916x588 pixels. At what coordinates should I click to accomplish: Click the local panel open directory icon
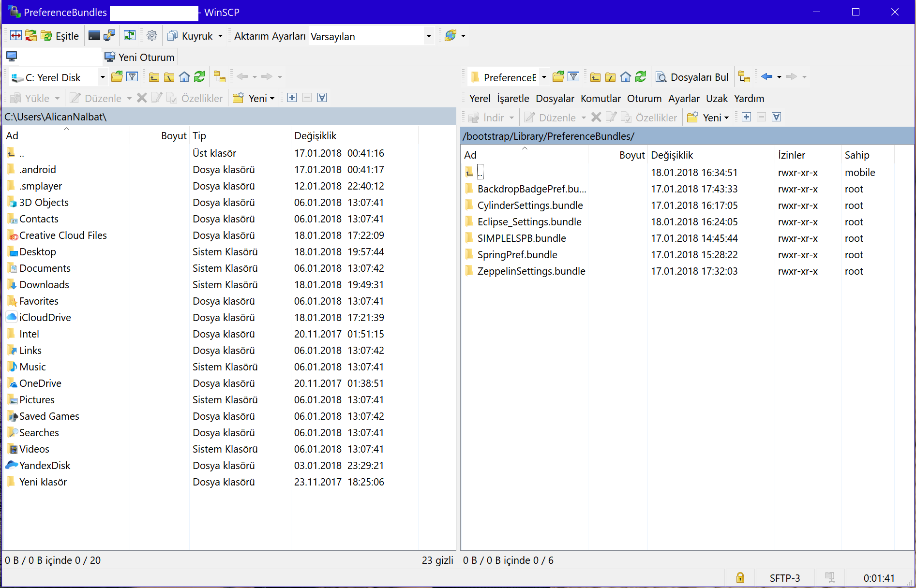coord(117,77)
